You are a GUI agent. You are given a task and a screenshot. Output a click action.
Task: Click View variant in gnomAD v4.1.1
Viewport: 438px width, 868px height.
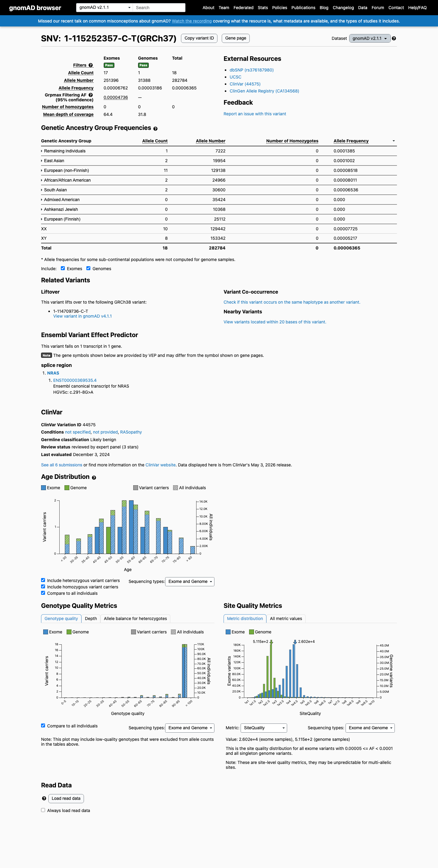pyautogui.click(x=82, y=316)
